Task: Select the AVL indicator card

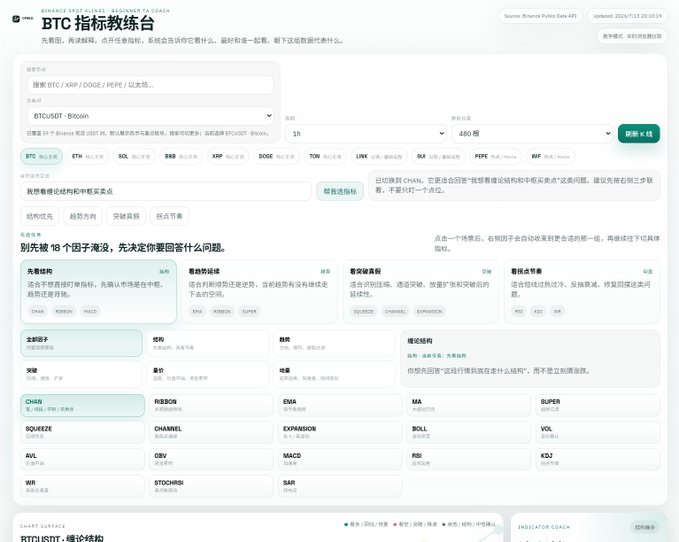Action: [x=82, y=459]
